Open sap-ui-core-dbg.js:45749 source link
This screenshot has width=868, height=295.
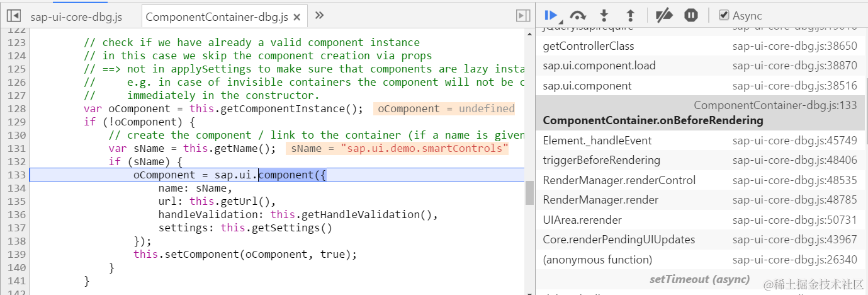coord(794,141)
